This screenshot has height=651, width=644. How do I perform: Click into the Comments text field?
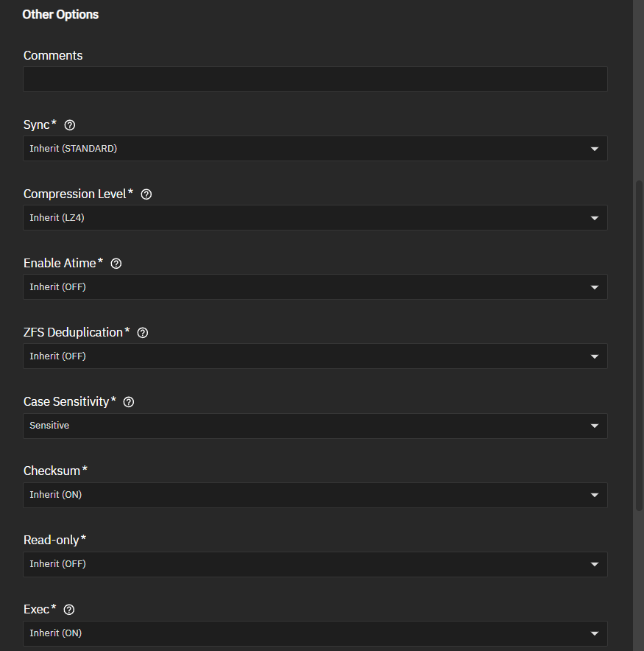click(x=315, y=80)
